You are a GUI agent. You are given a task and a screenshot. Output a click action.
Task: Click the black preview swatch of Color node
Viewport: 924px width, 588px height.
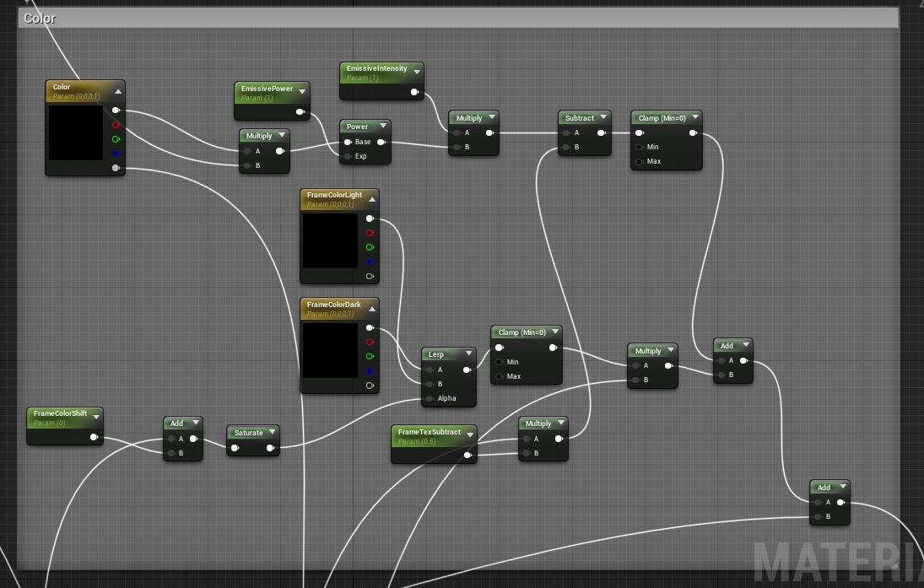point(75,133)
